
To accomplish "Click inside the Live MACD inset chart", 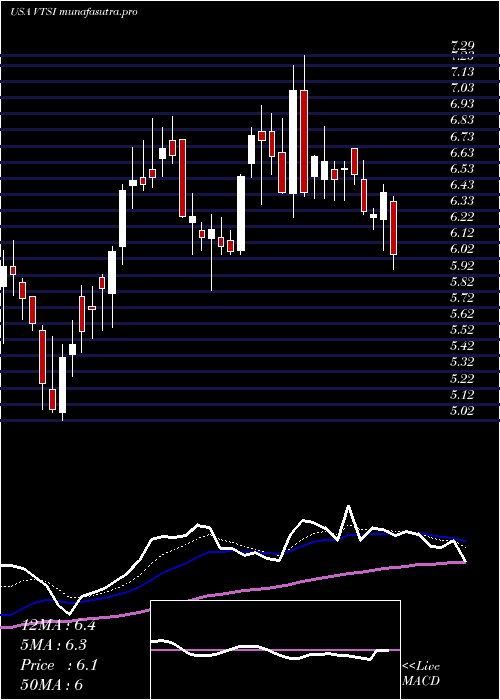I will [x=275, y=650].
